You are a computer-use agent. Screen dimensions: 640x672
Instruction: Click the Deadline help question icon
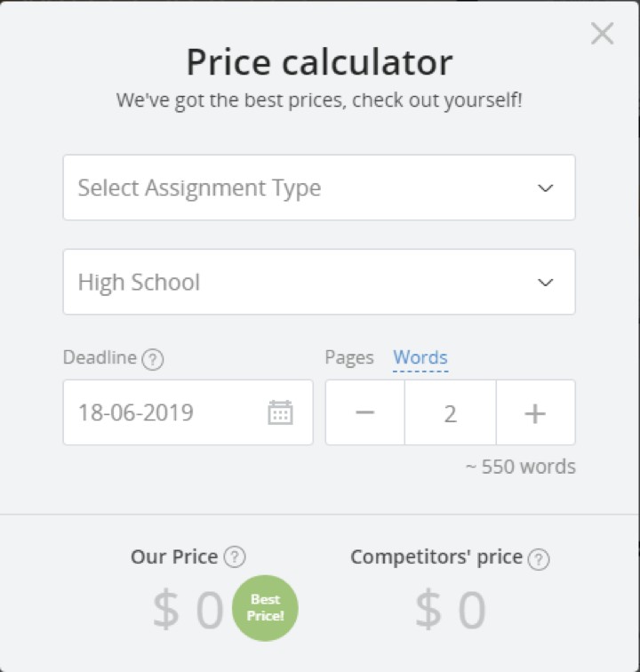[154, 359]
